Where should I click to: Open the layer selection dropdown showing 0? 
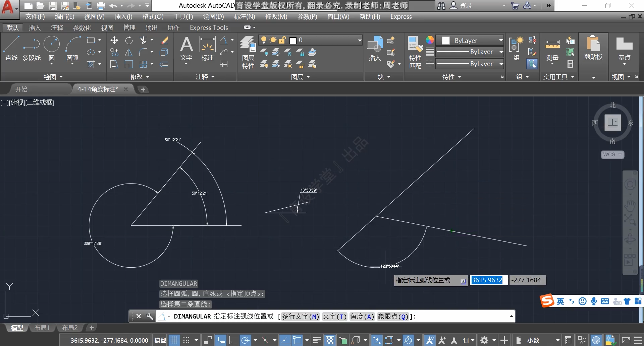(x=360, y=41)
